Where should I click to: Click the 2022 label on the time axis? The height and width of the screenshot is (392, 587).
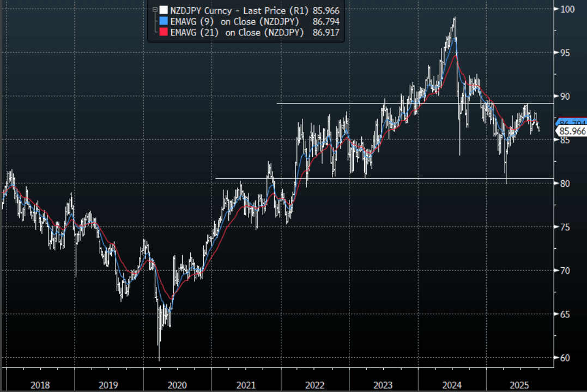314,385
